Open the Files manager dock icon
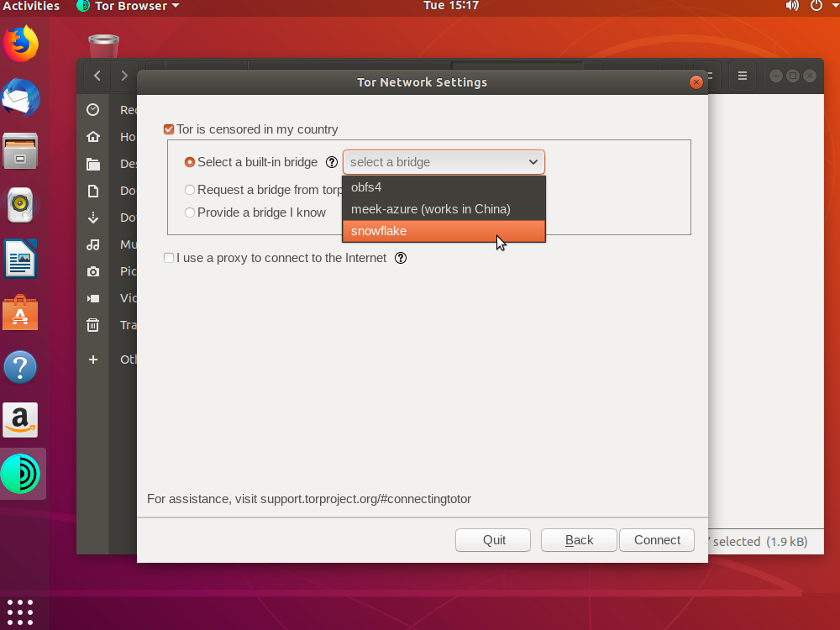Viewport: 840px width, 630px height. [20, 151]
